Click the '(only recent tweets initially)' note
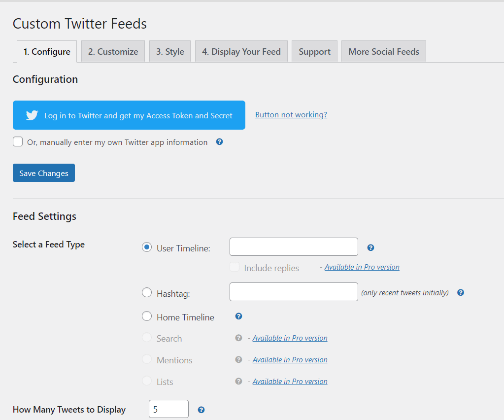Screen dimensions: 504x420 [405, 293]
